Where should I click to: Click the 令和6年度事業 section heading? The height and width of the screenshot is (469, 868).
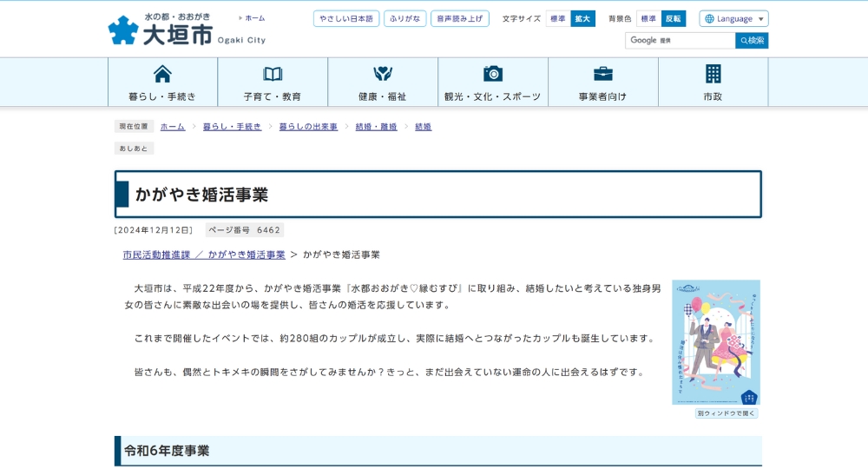(x=167, y=451)
